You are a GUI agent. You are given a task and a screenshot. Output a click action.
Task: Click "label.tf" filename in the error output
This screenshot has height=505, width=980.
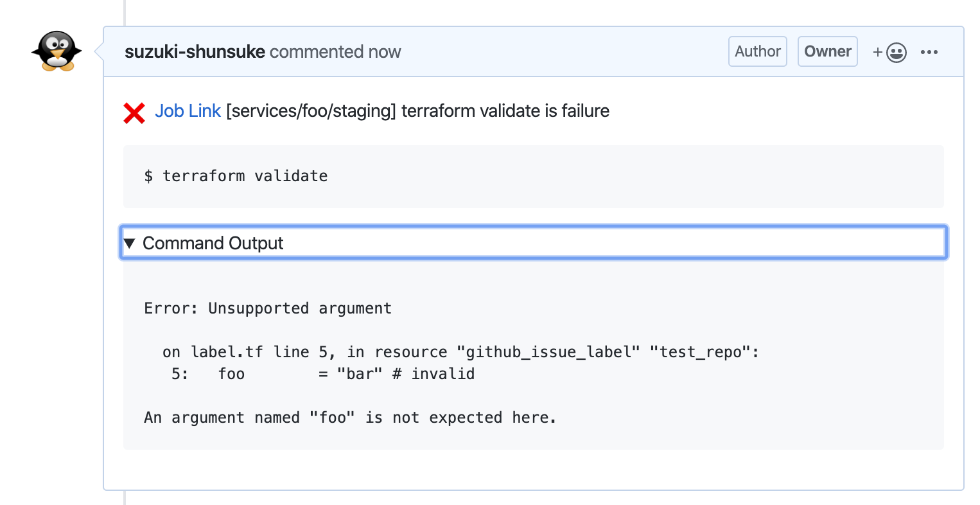pos(227,352)
